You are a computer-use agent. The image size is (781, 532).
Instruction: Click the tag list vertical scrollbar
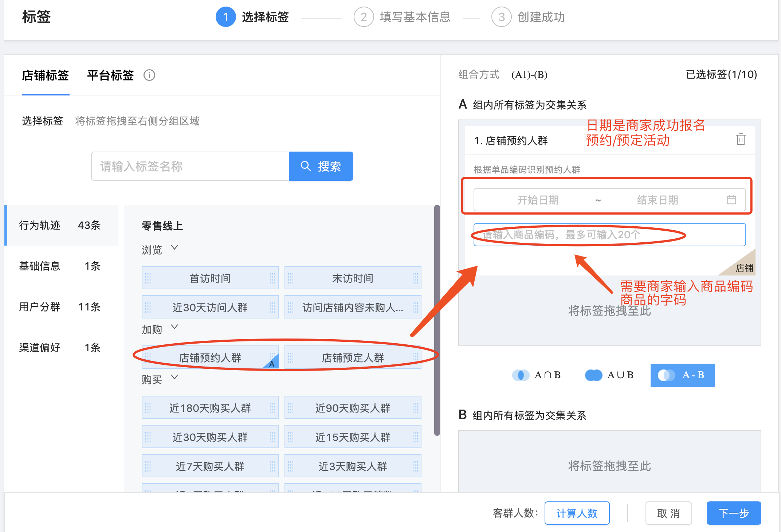(437, 321)
